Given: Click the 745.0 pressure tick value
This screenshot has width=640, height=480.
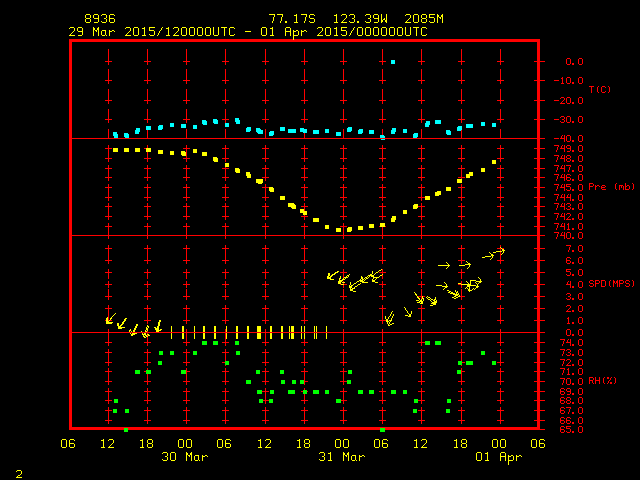Looking at the screenshot, I should [x=569, y=188].
